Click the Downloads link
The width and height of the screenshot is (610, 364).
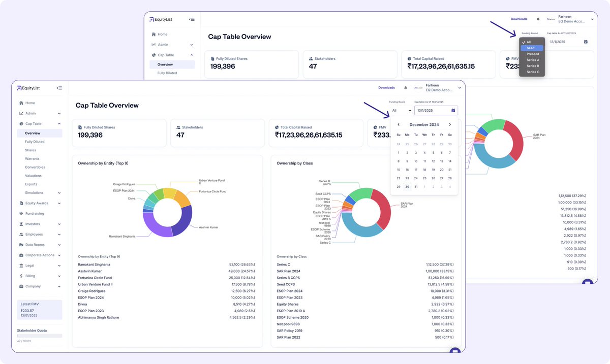click(386, 87)
